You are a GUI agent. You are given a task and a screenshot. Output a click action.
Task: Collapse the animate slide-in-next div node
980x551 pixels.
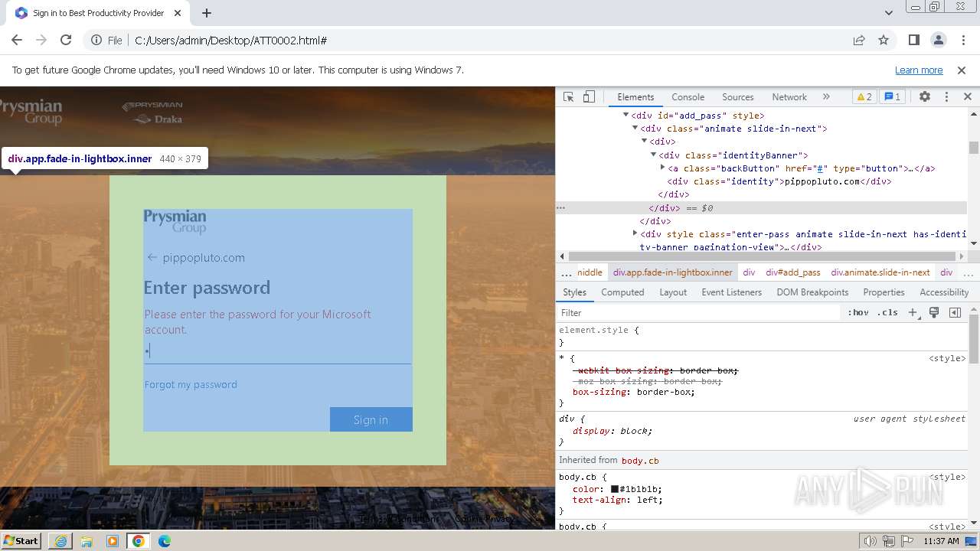pyautogui.click(x=635, y=129)
